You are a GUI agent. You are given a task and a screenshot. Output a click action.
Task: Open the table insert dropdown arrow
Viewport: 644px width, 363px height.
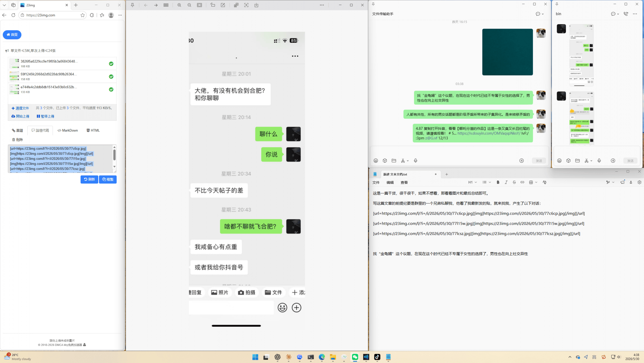coord(536,182)
